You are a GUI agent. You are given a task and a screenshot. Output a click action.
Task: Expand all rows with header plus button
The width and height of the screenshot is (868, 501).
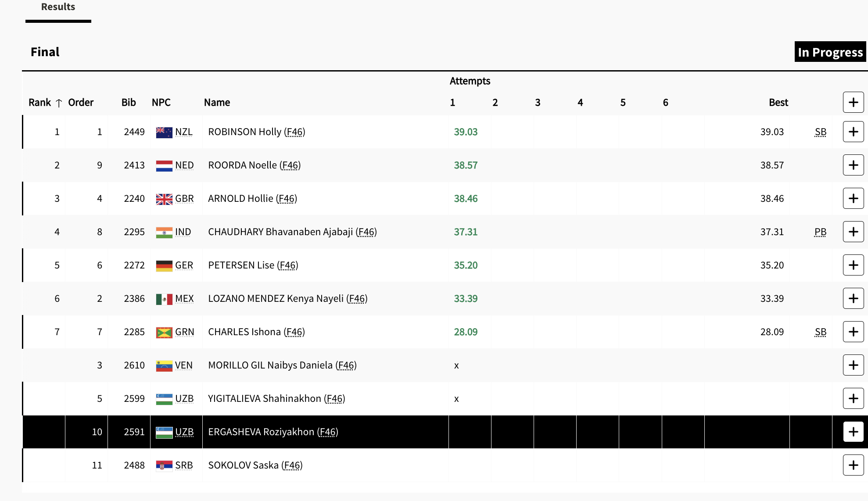(853, 102)
